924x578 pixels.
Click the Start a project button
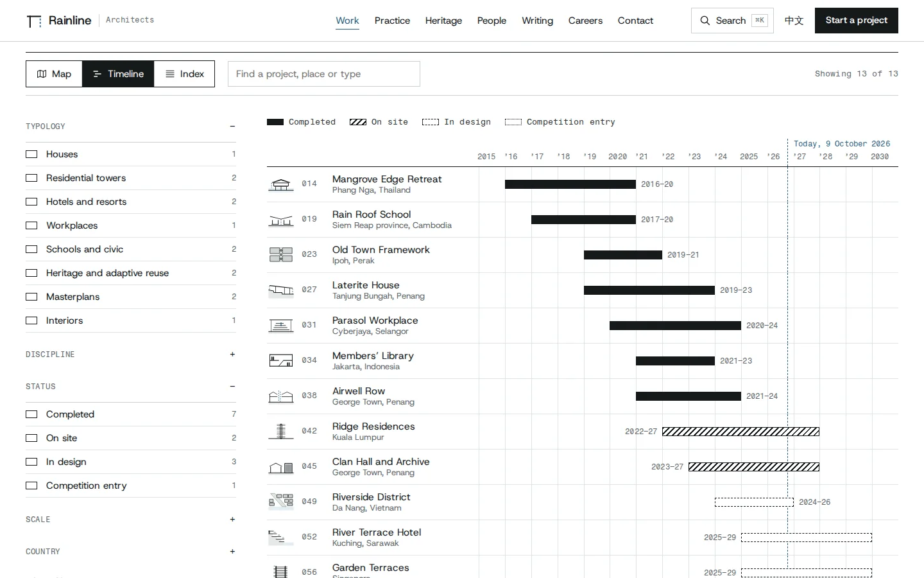tap(857, 21)
